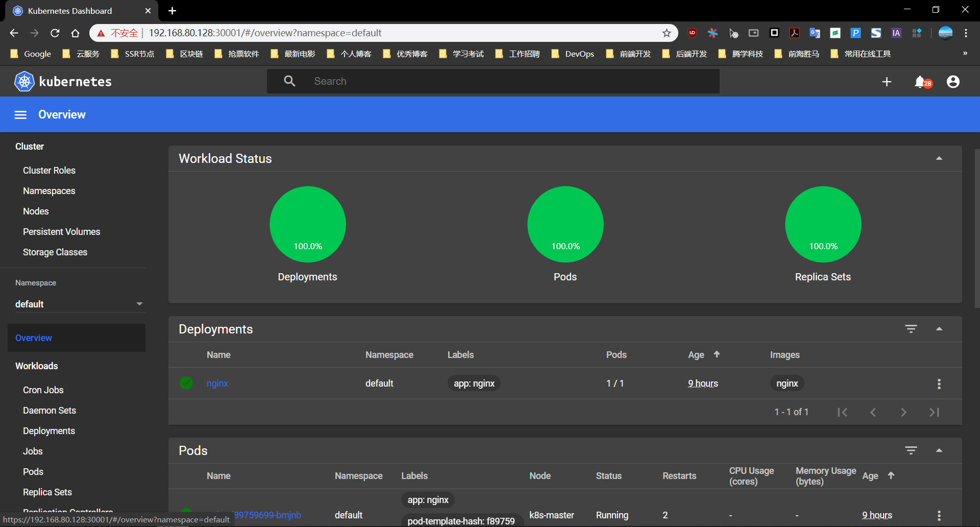Reload the page in browser
Viewport: 980px width, 527px height.
click(x=55, y=33)
